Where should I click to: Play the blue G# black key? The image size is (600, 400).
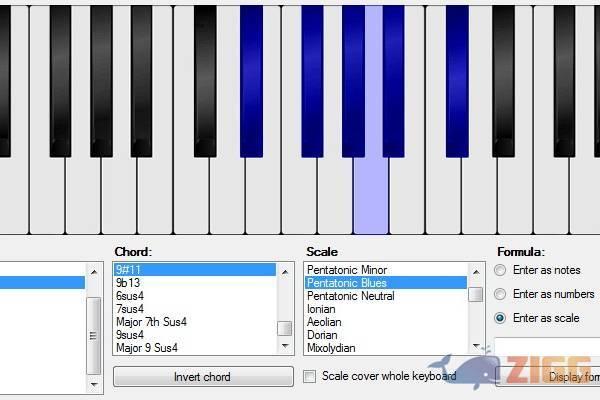pyautogui.click(x=353, y=81)
